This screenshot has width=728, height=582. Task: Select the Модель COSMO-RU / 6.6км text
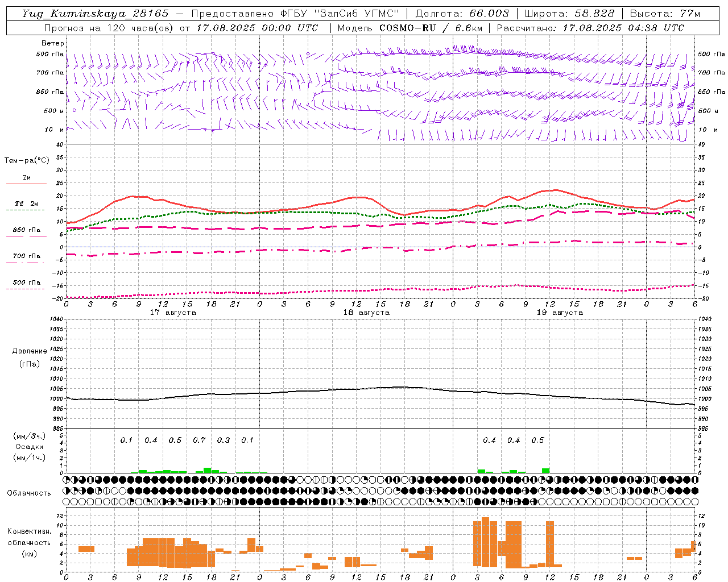tap(409, 28)
